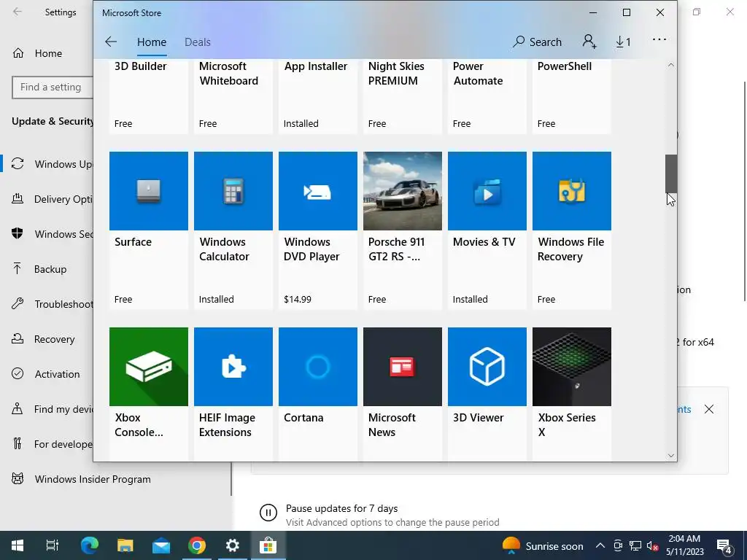Screen dimensions: 747x560
Task: Open Mail app from taskbar
Action: [161, 545]
